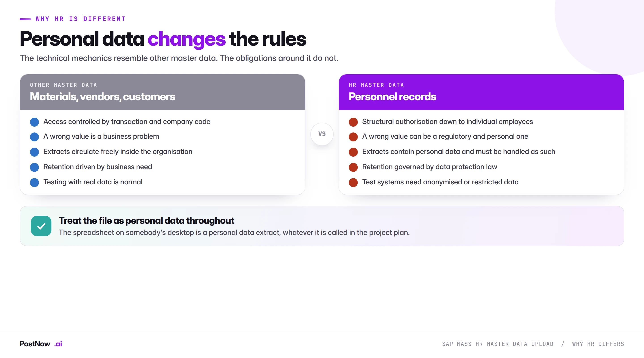
Task: Click the WHY HR DIFFERS footer text
Action: click(598, 344)
